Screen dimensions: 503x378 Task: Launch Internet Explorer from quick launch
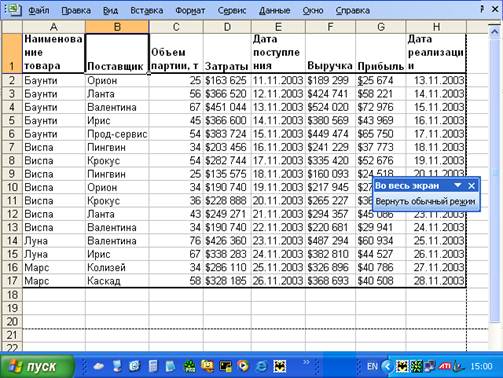[x=262, y=367]
